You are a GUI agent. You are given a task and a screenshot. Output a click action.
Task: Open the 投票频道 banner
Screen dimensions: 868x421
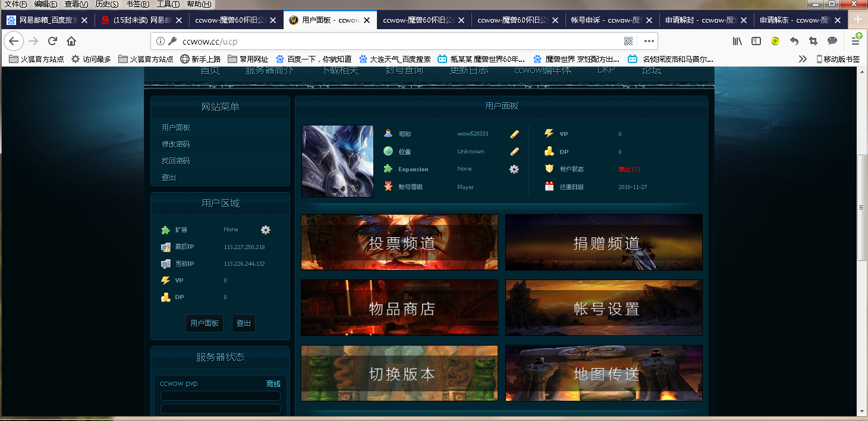coord(400,243)
